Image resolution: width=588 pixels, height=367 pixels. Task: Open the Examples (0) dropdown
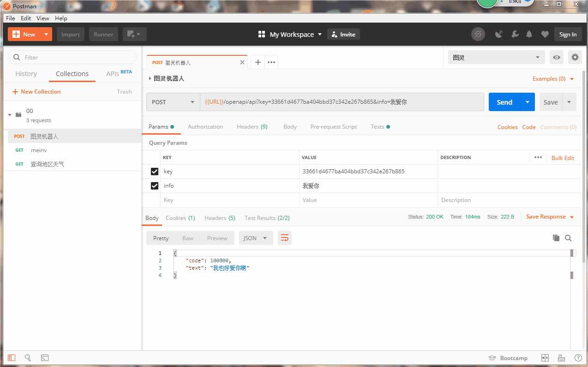(553, 79)
